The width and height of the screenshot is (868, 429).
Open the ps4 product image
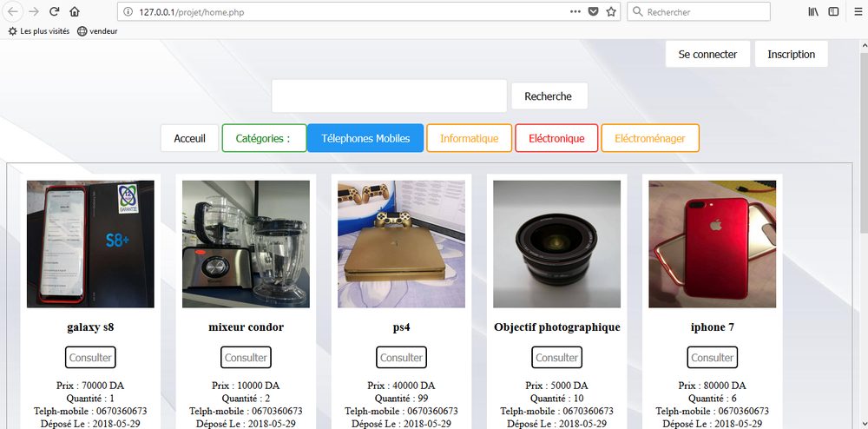(x=401, y=244)
